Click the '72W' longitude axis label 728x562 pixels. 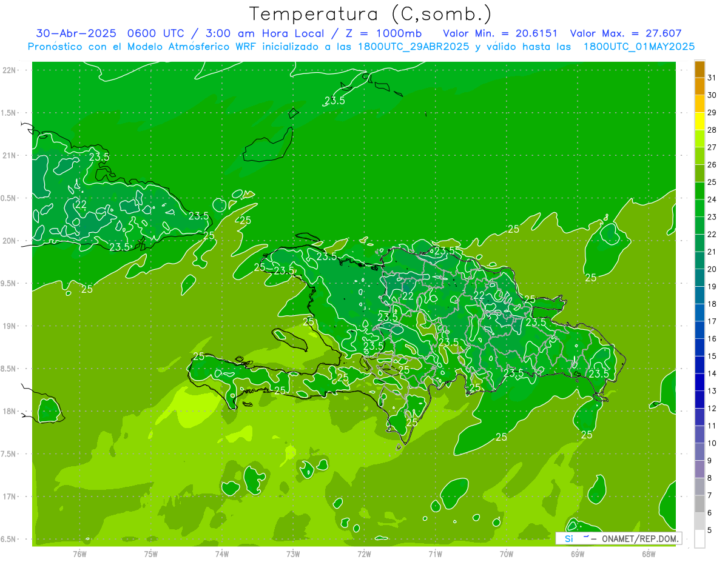[x=364, y=554]
